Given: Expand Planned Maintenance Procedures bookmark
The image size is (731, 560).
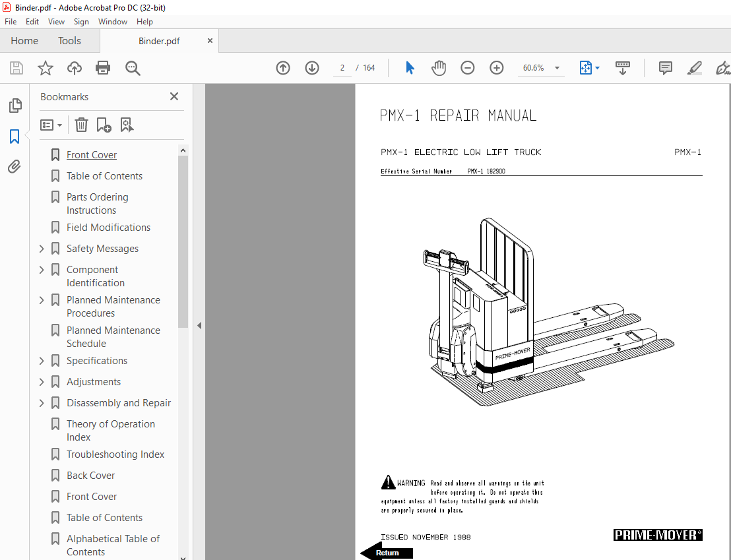Looking at the screenshot, I should tap(42, 300).
